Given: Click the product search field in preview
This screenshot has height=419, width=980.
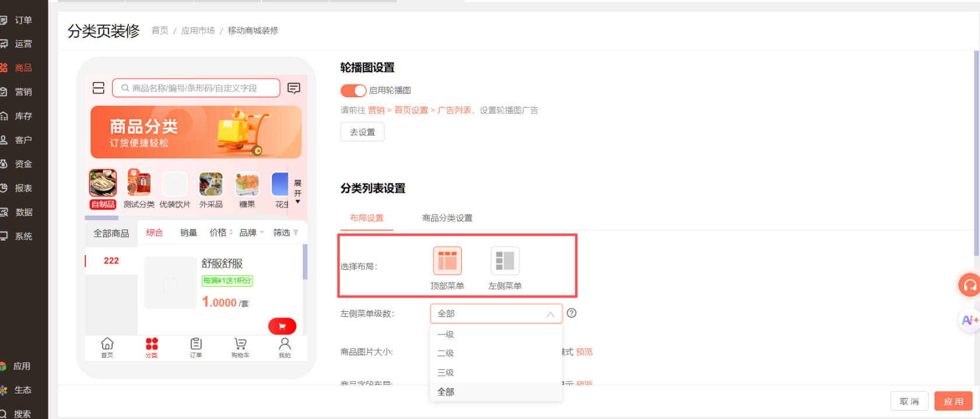Looking at the screenshot, I should click(x=196, y=88).
